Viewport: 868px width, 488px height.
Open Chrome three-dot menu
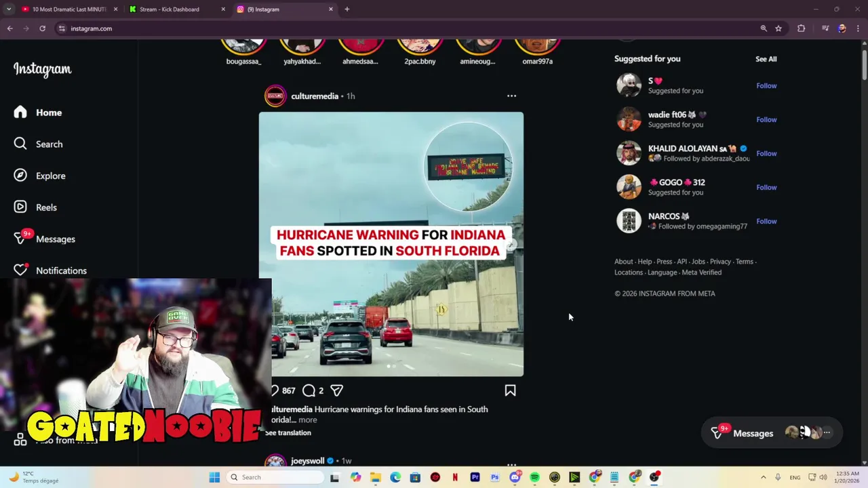pos(859,28)
